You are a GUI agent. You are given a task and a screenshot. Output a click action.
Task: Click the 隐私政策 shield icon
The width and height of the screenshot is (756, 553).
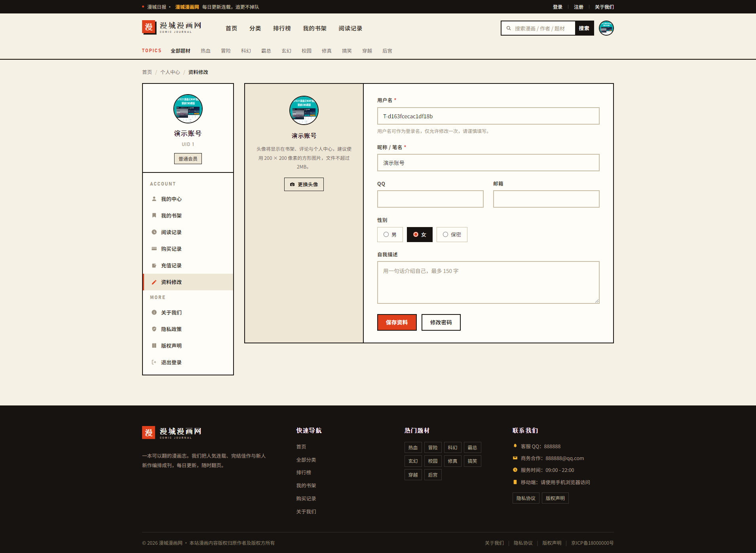point(154,329)
